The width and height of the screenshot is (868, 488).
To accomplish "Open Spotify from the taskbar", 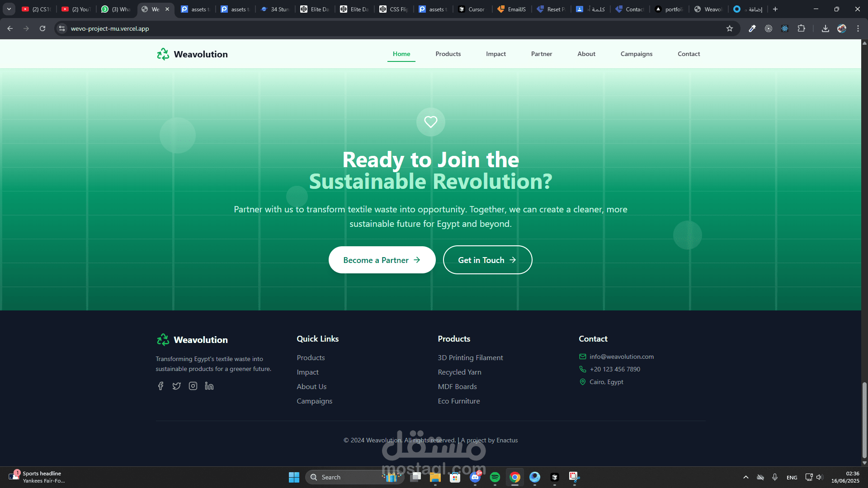I will 495,477.
